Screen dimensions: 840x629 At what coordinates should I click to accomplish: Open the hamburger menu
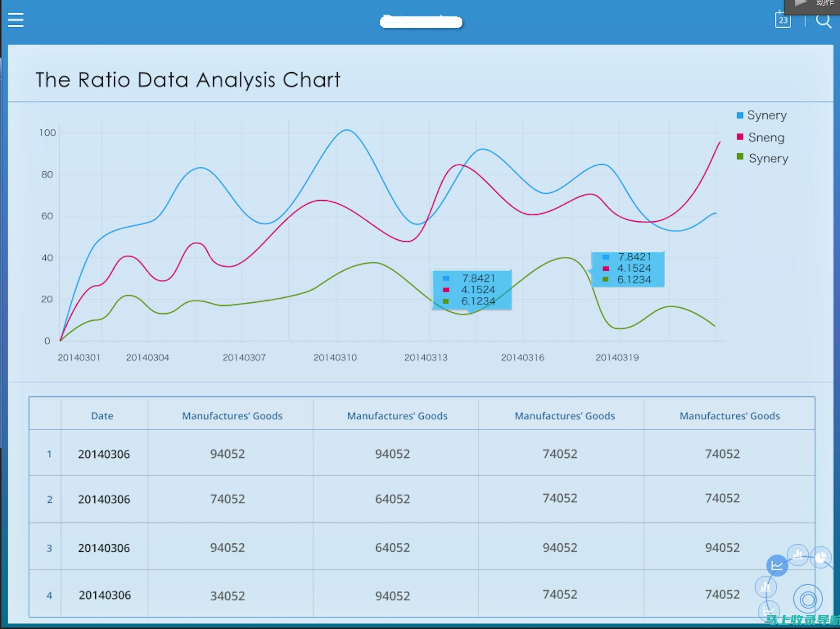click(x=16, y=20)
